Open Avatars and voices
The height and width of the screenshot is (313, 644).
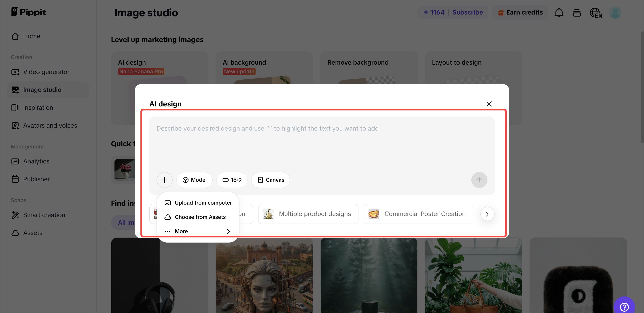[50, 125]
